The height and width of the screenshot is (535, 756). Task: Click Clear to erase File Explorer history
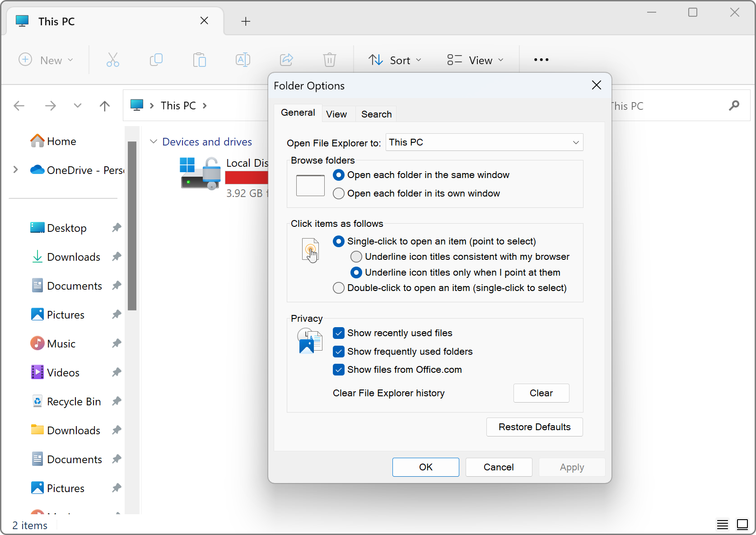(x=541, y=393)
